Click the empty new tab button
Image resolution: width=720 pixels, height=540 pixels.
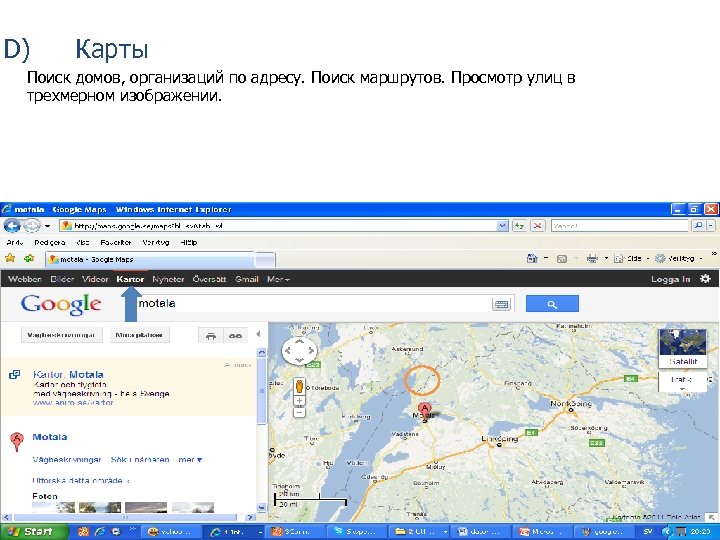[265, 260]
